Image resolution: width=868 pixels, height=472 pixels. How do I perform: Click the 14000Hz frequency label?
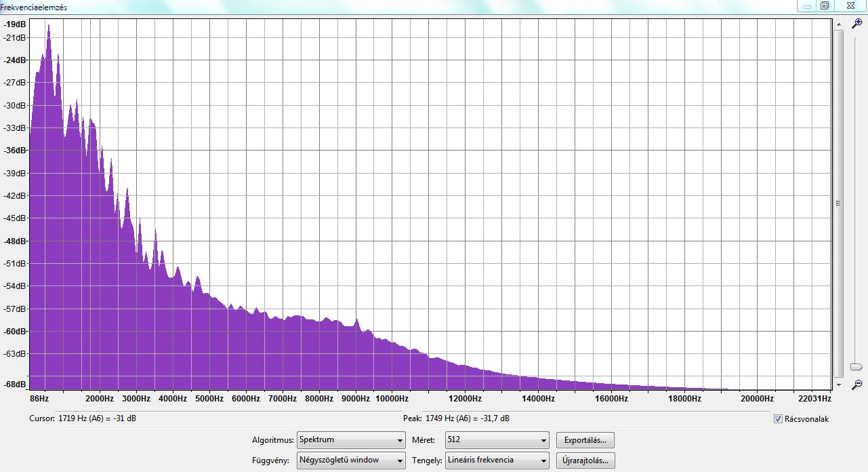538,399
